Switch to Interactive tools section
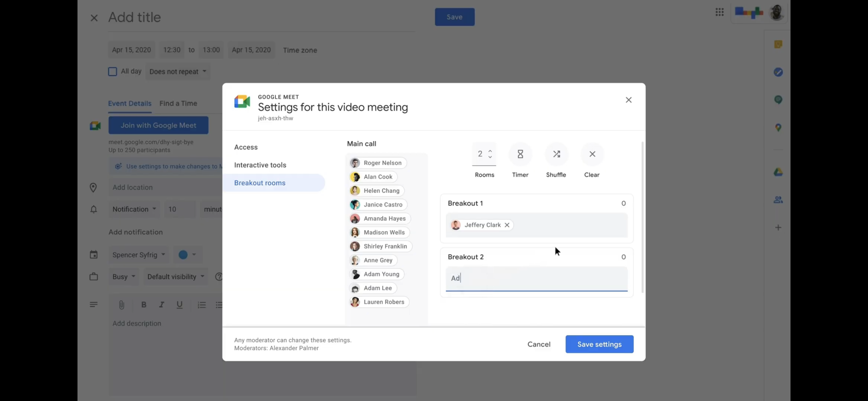Image resolution: width=868 pixels, height=401 pixels. coord(260,165)
